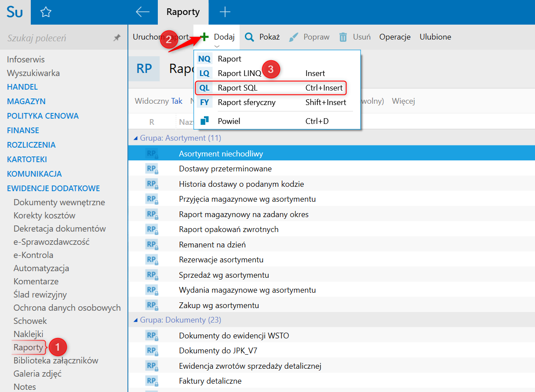This screenshot has width=535, height=392.
Task: Open Raporty in the sidebar
Action: tap(28, 347)
